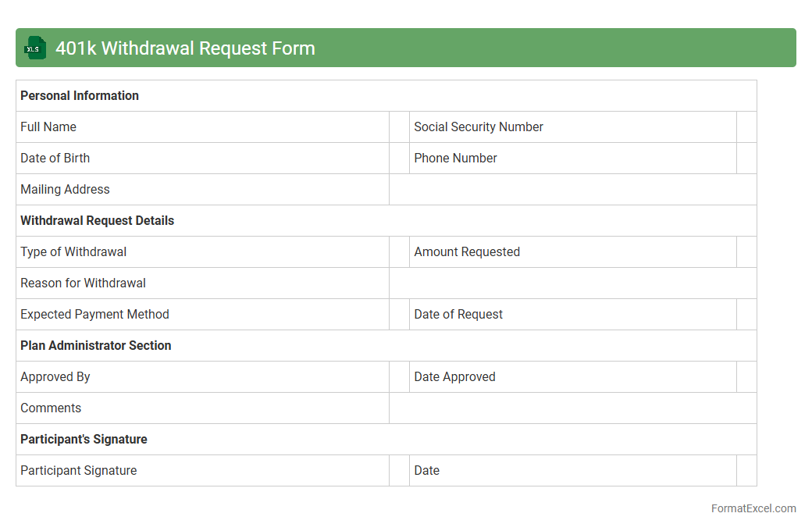
Task: Select the Social Security Number value cell
Action: tap(746, 127)
